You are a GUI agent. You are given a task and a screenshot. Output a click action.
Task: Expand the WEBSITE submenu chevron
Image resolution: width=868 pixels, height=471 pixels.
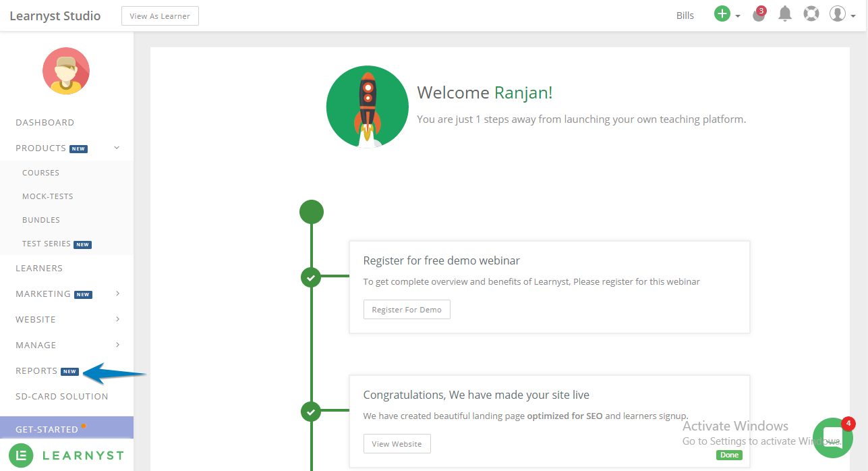coord(117,319)
